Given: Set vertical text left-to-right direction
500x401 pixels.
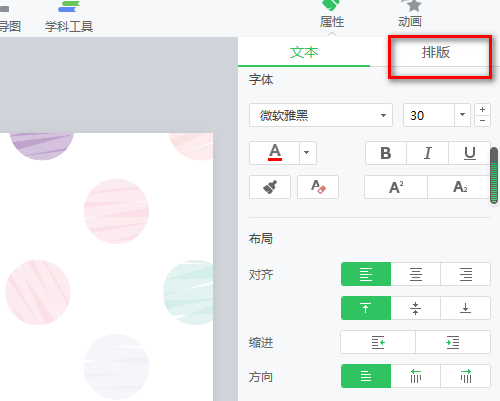Looking at the screenshot, I should click(x=466, y=376).
